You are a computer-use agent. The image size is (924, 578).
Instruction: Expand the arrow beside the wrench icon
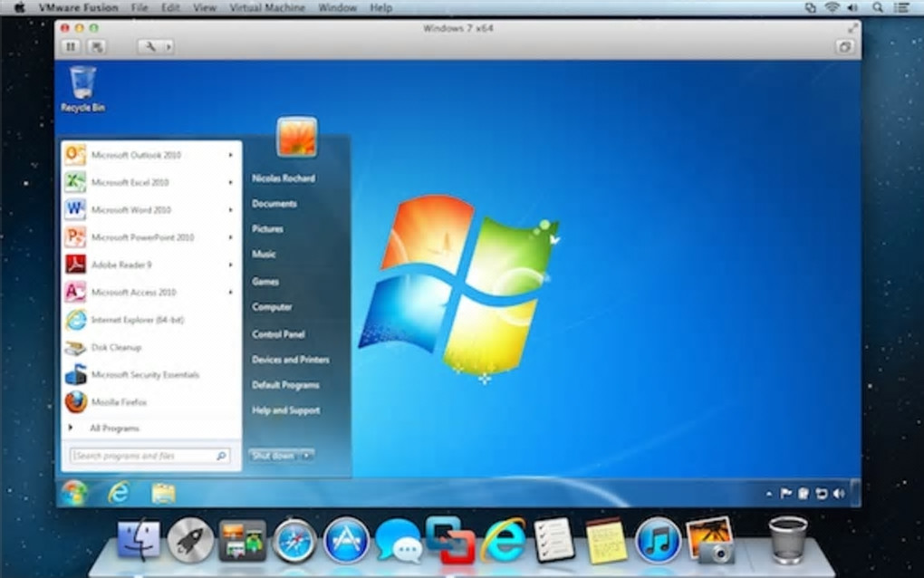[x=168, y=46]
